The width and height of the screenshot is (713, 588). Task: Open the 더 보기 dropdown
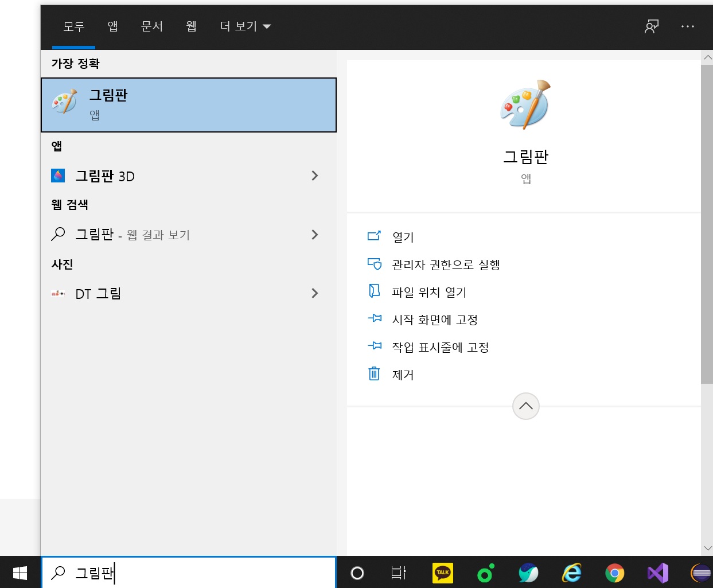pyautogui.click(x=246, y=26)
